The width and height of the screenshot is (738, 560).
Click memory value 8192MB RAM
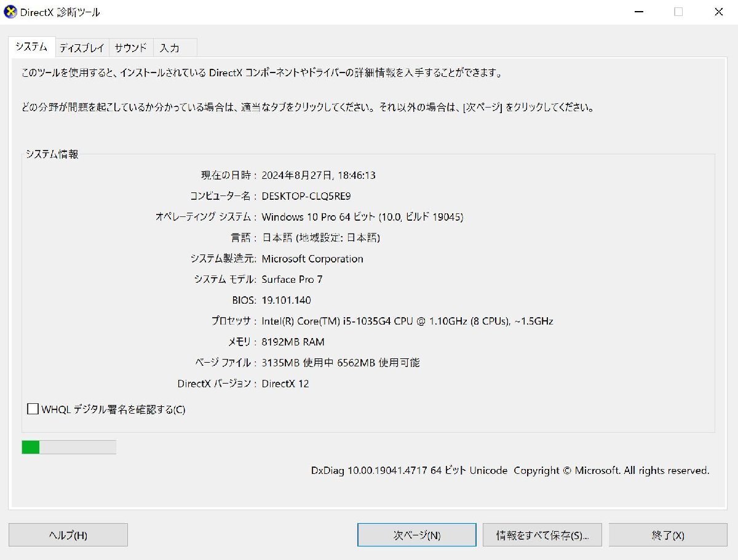point(293,342)
